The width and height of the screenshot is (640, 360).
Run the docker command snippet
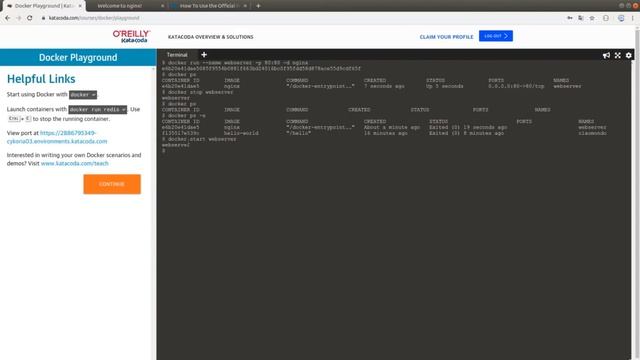pyautogui.click(x=83, y=95)
